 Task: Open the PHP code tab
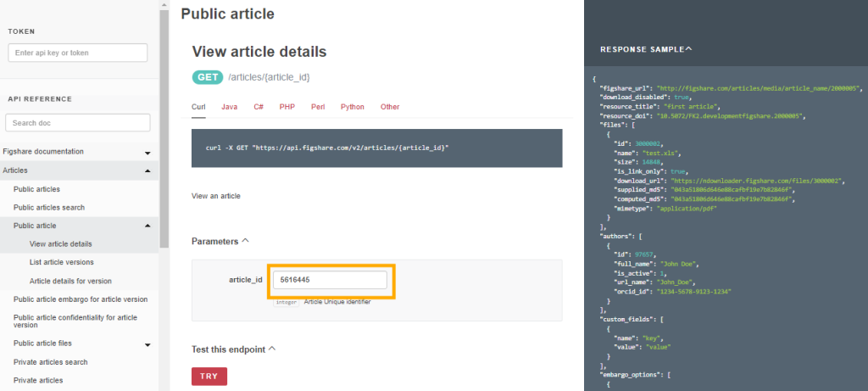(287, 107)
